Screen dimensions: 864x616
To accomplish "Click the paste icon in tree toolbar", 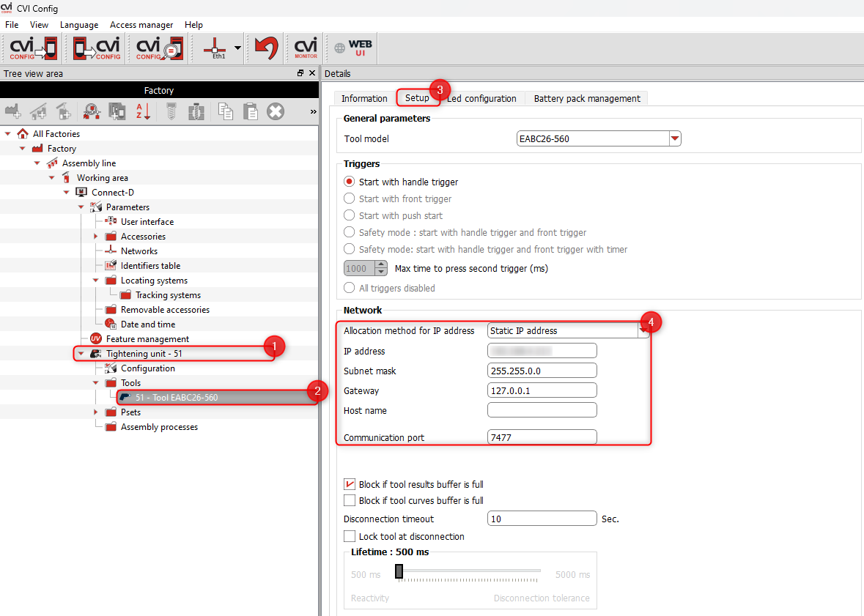I will pyautogui.click(x=250, y=111).
